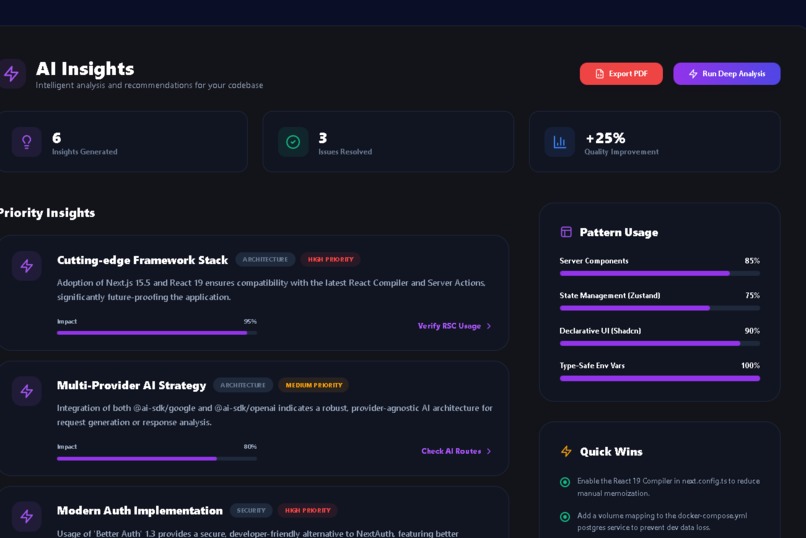This screenshot has height=538, width=806.
Task: Click the AI Insights page title
Action: [x=85, y=69]
